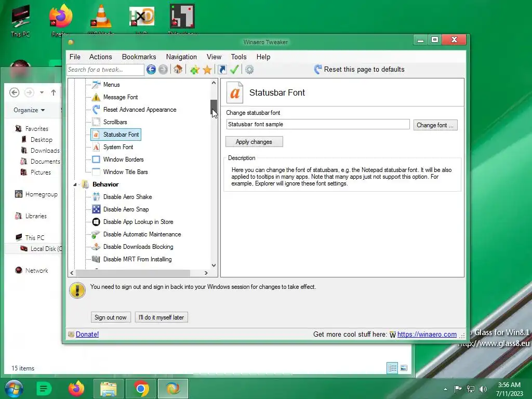Open the volume icon in system tray
Screen dimensions: 532x399
point(483,389)
